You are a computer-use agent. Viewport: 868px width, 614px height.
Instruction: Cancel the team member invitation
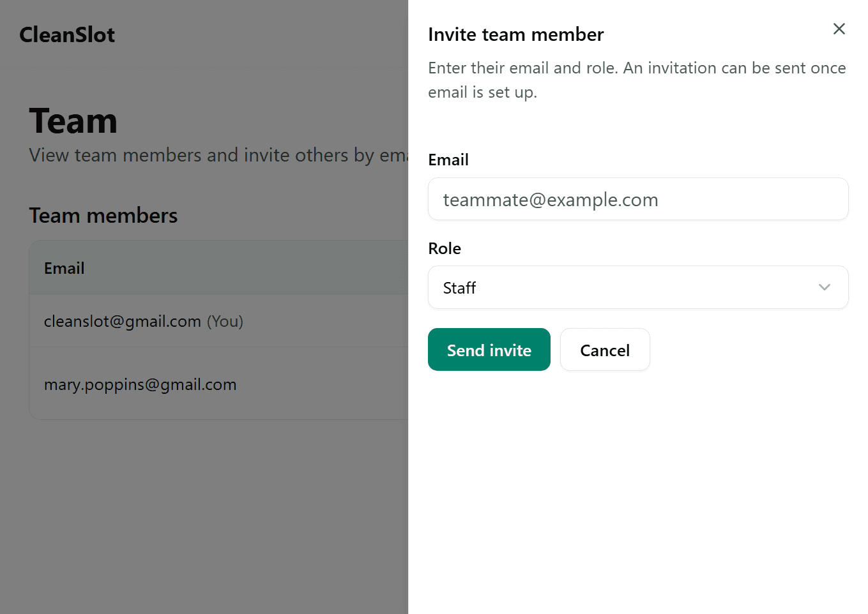(604, 350)
